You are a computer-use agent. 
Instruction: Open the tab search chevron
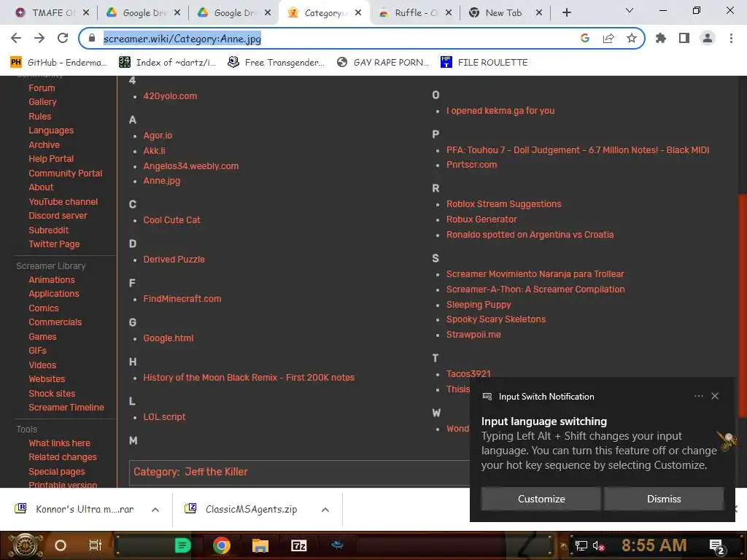click(x=630, y=10)
